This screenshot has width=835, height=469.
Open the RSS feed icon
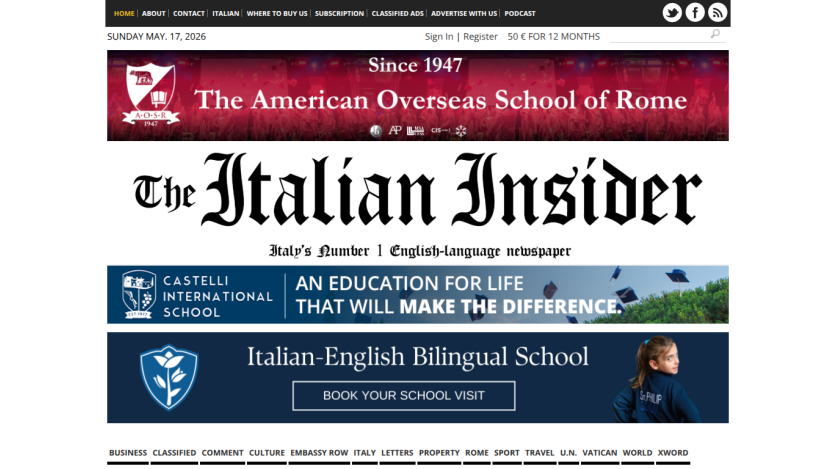coord(717,12)
